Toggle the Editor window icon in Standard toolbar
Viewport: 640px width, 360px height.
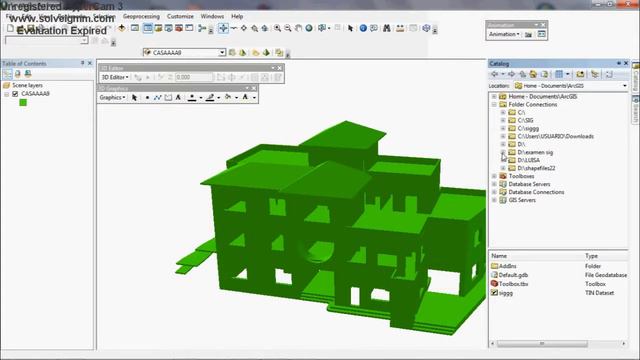pos(135,28)
